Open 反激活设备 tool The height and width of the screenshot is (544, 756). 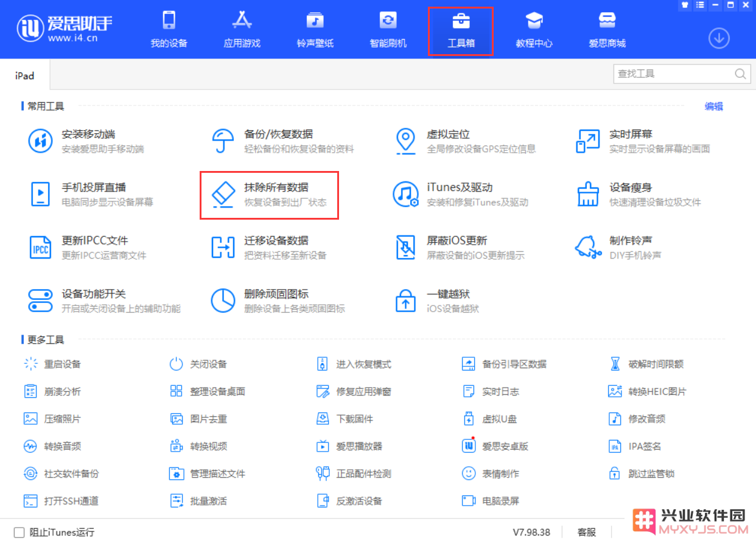[349, 501]
